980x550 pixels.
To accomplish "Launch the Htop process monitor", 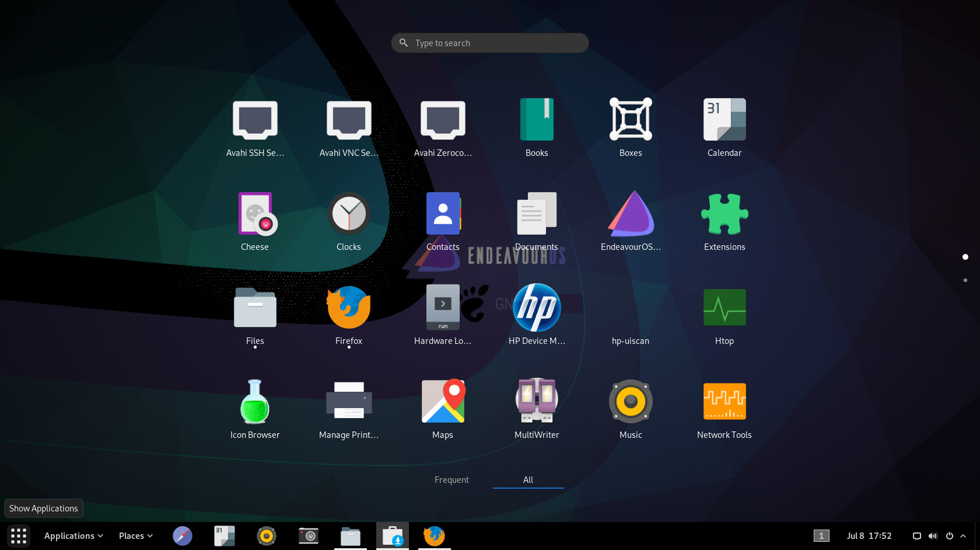I will tap(724, 315).
